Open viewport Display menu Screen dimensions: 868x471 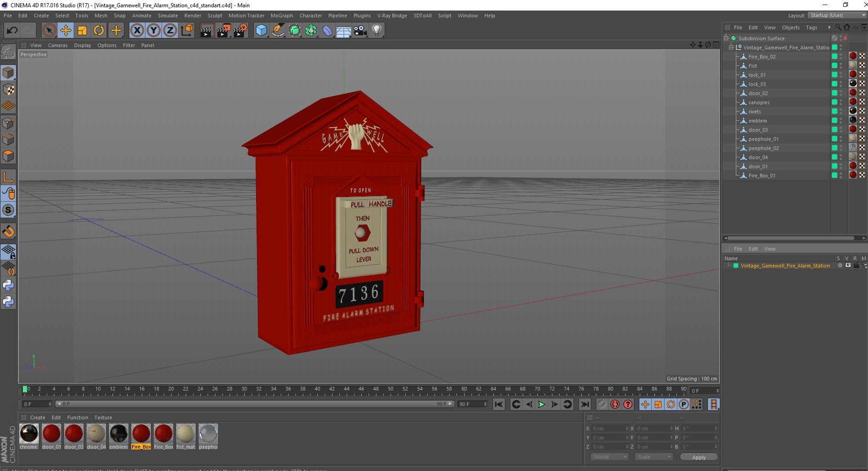pos(82,45)
